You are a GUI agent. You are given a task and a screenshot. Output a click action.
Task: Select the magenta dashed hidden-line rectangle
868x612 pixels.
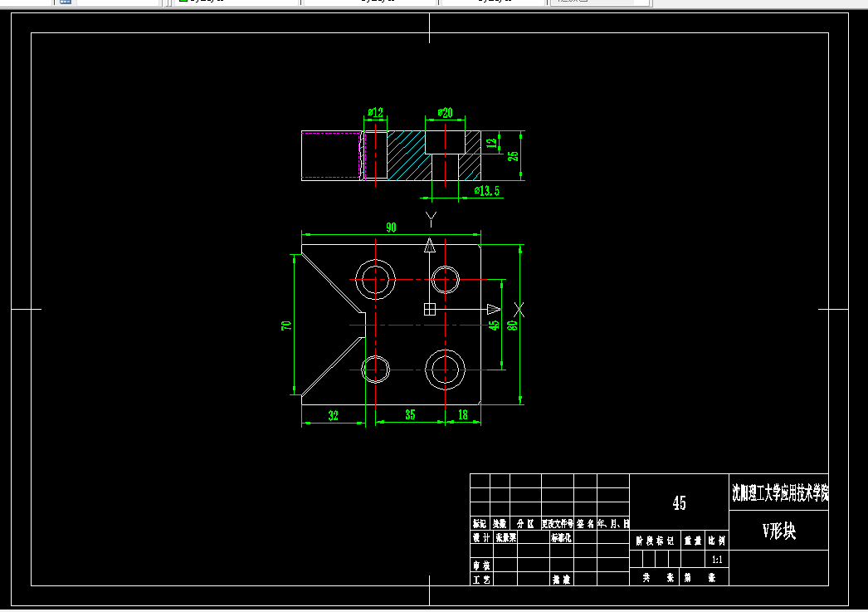point(334,155)
